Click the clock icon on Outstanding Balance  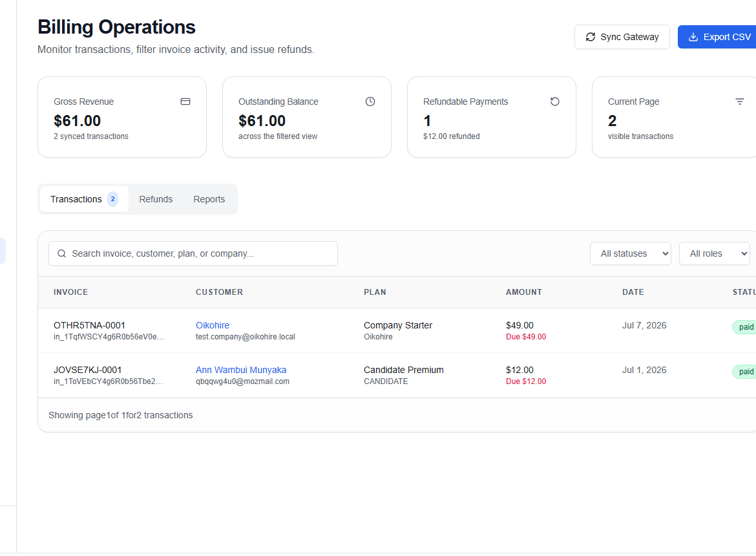pyautogui.click(x=370, y=102)
